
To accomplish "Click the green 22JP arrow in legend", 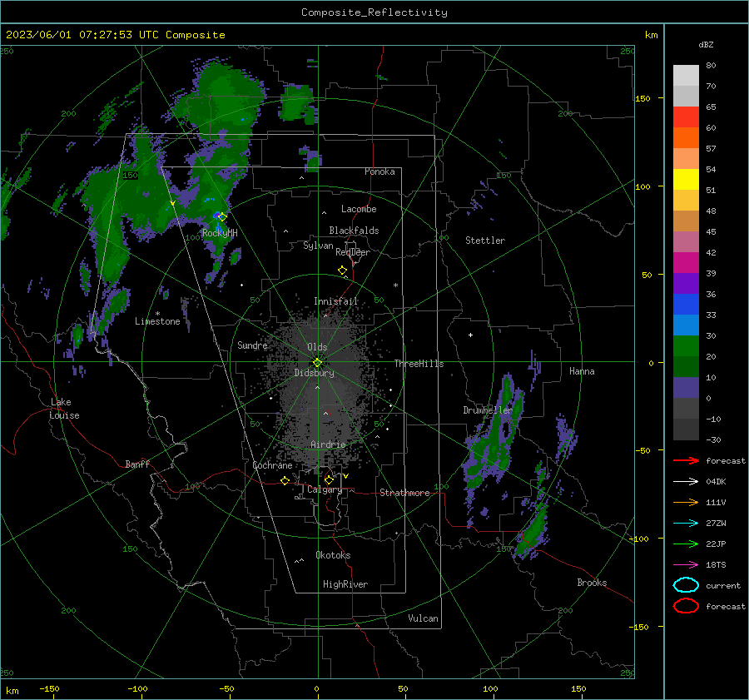I will tap(686, 544).
